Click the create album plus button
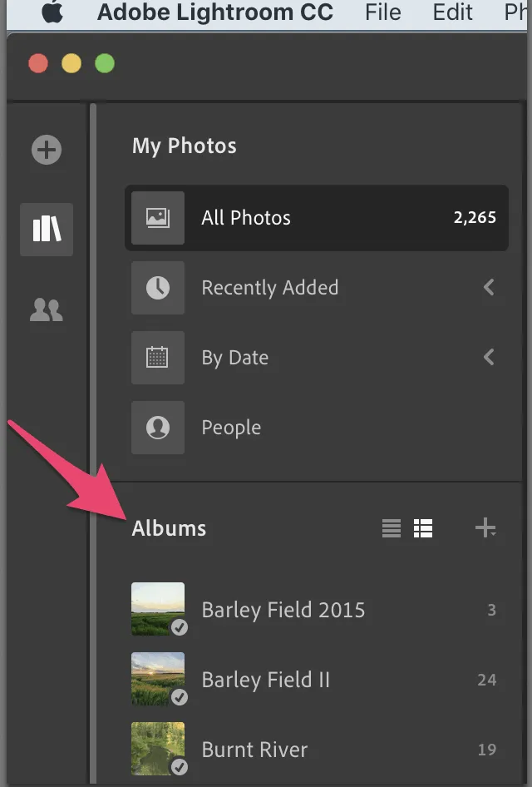 point(485,528)
